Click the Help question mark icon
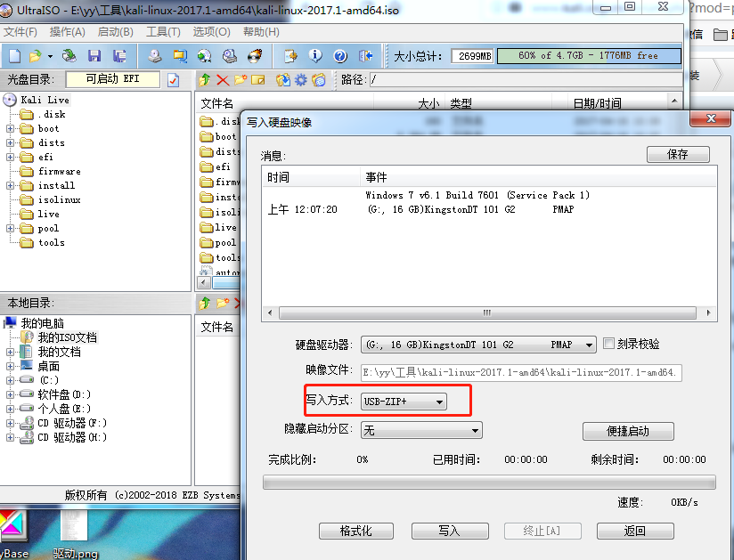Image resolution: width=734 pixels, height=560 pixels. 340,56
